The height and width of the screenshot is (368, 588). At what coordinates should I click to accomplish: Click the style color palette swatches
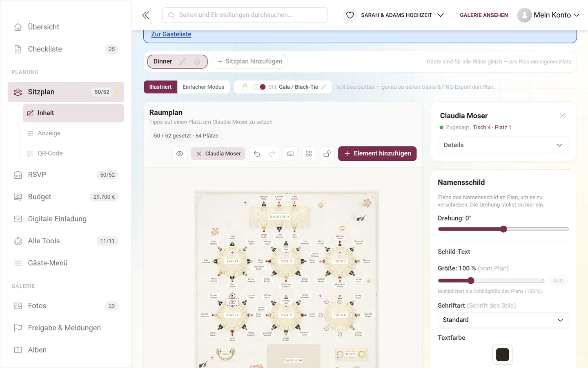click(x=259, y=87)
